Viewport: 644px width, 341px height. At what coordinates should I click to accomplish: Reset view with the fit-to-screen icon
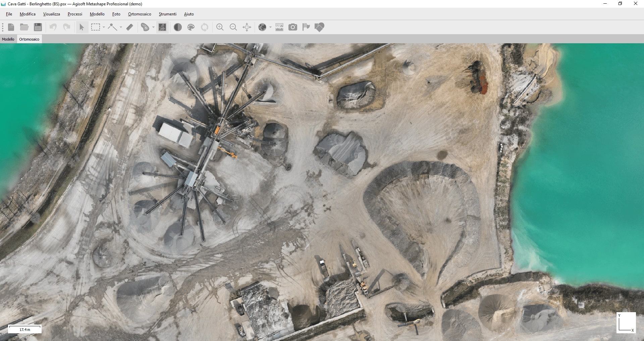tap(247, 27)
